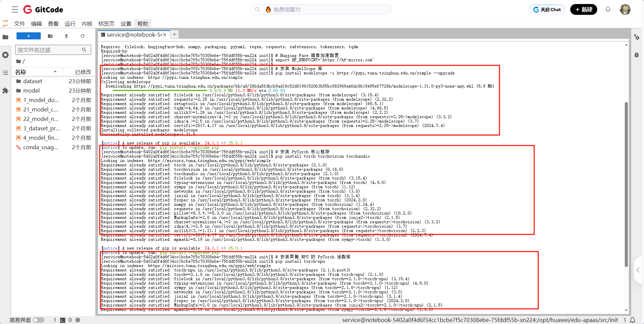Open the 帮助 menu
Image resolution: width=644 pixels, height=324 pixels.
point(143,24)
